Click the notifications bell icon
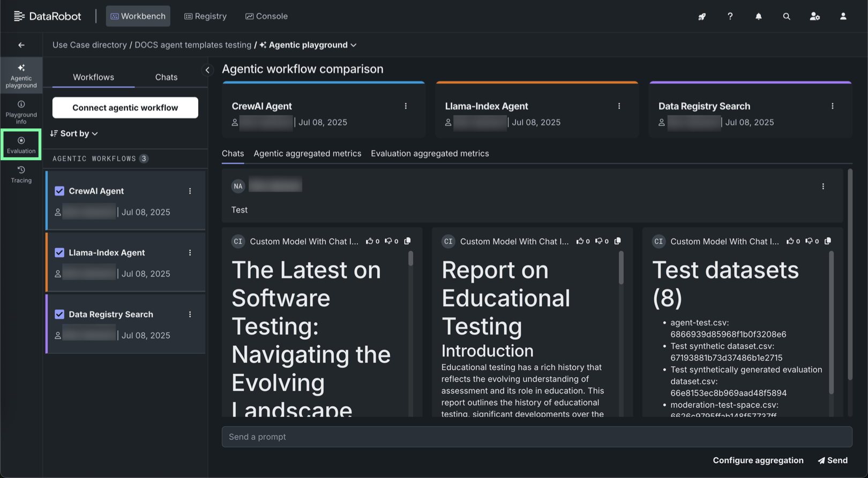The image size is (868, 478). (x=758, y=17)
